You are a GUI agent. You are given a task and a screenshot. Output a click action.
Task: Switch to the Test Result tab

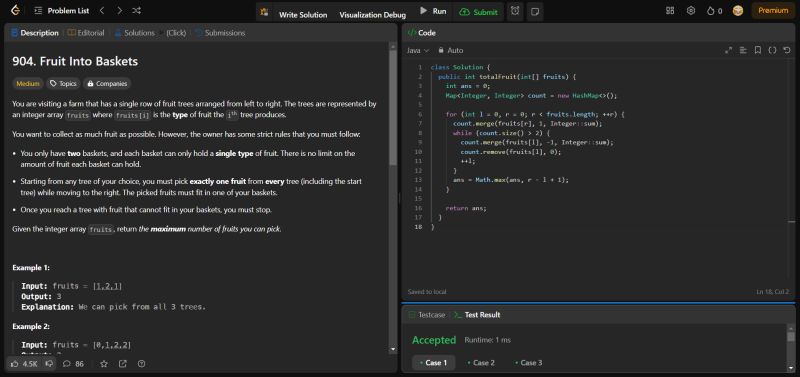(477, 315)
